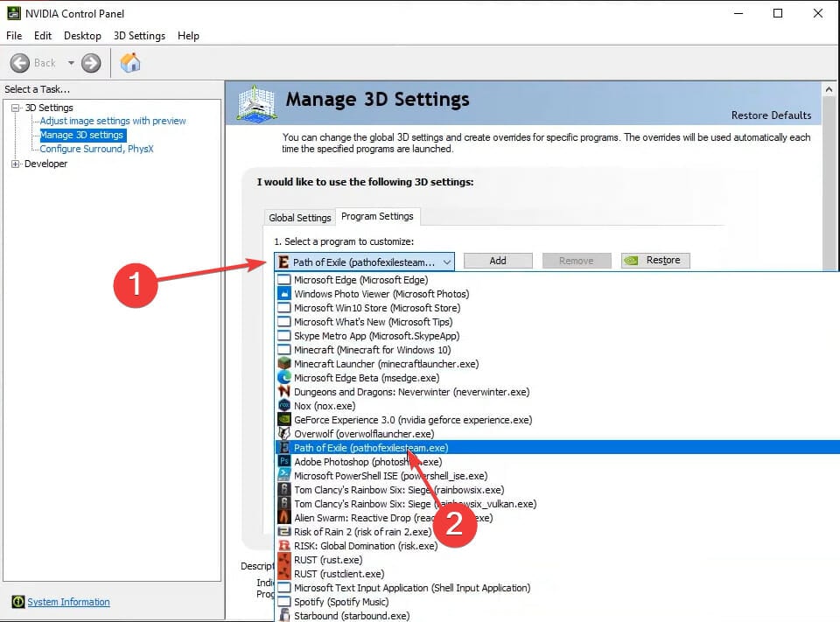
Task: Expand the Developer tree node
Action: [16, 164]
